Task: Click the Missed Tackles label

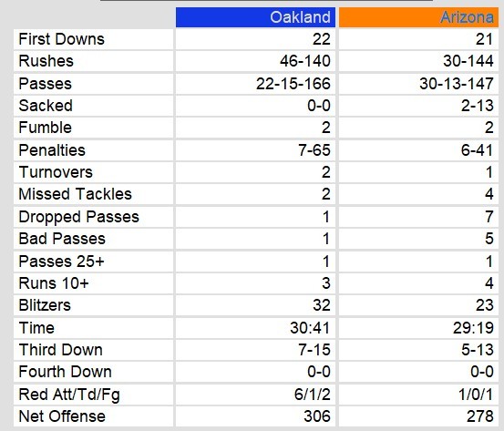Action: 76,194
